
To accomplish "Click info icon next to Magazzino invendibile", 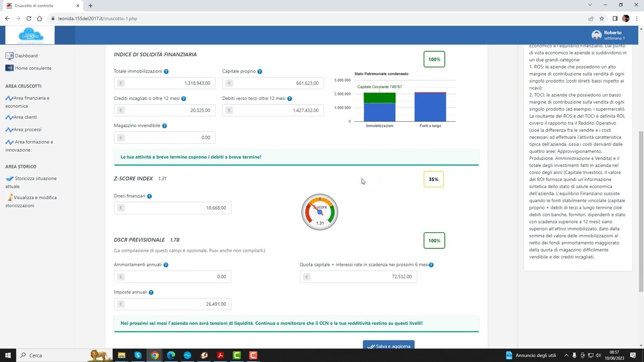I will tap(165, 126).
